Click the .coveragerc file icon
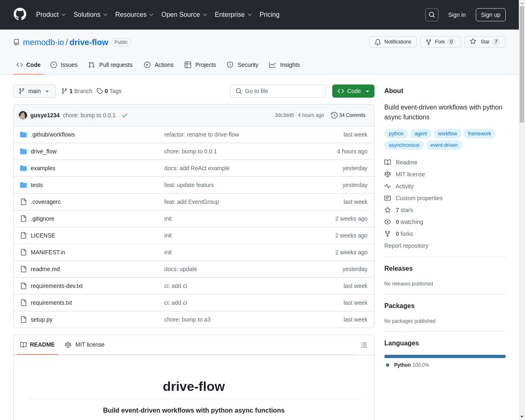The height and width of the screenshot is (420, 525). click(23, 202)
